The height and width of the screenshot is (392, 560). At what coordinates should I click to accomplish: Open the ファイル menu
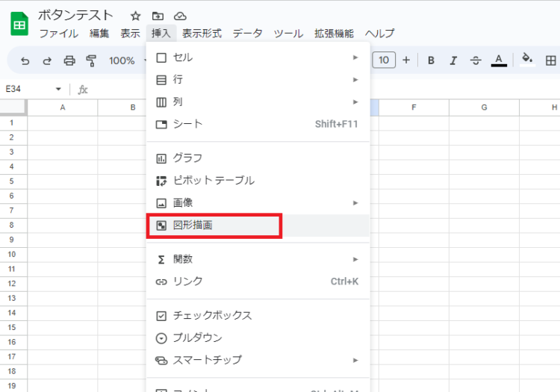[x=58, y=34]
